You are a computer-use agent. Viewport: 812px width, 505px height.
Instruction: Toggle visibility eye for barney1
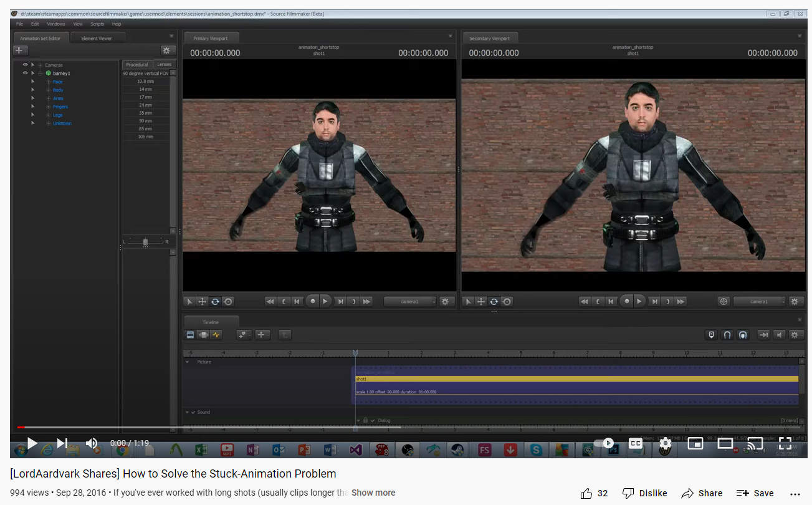point(26,74)
